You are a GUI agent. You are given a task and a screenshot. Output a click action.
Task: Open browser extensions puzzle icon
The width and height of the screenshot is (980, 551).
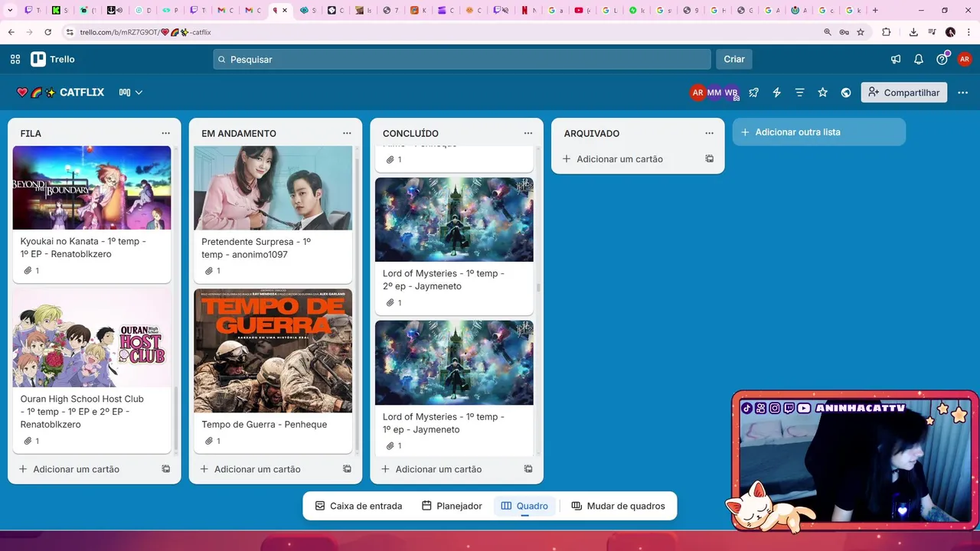pyautogui.click(x=887, y=32)
